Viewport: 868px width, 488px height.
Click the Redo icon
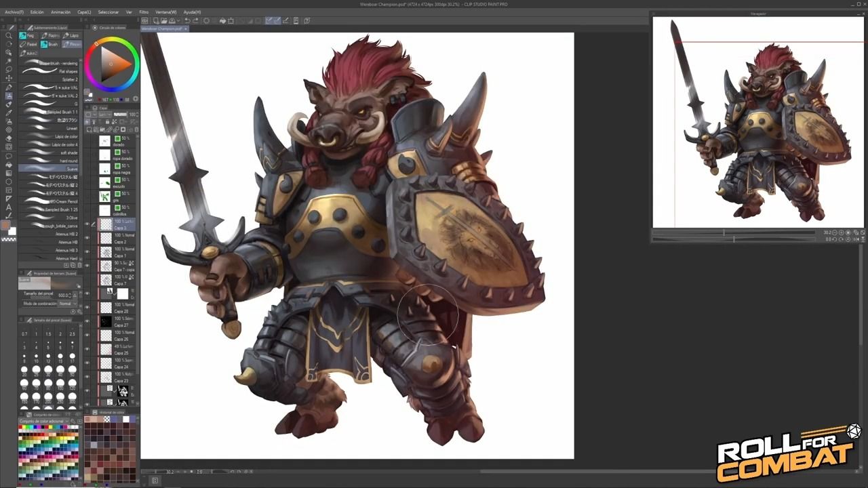point(196,20)
